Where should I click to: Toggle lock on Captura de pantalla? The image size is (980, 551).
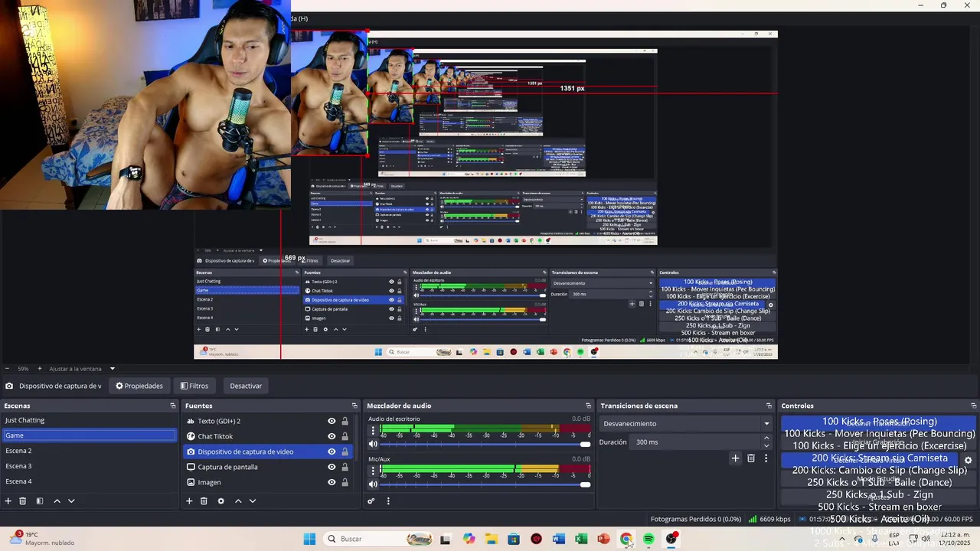click(x=345, y=467)
